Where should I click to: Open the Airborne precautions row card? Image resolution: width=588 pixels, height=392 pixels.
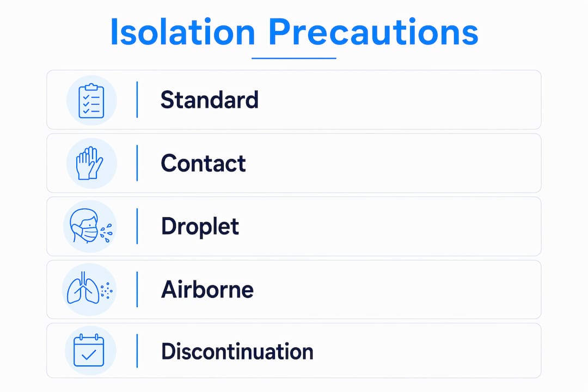pos(293,290)
